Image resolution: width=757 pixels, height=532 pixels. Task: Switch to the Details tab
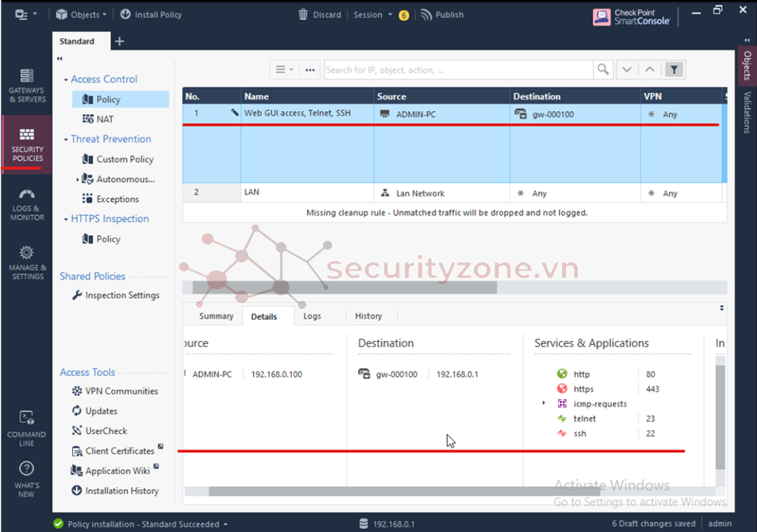pos(264,316)
